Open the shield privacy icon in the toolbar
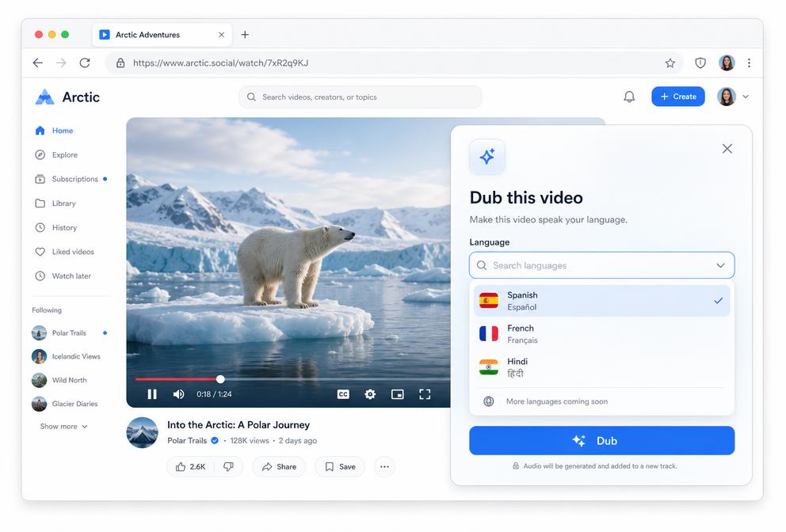786x532 pixels. pyautogui.click(x=700, y=63)
